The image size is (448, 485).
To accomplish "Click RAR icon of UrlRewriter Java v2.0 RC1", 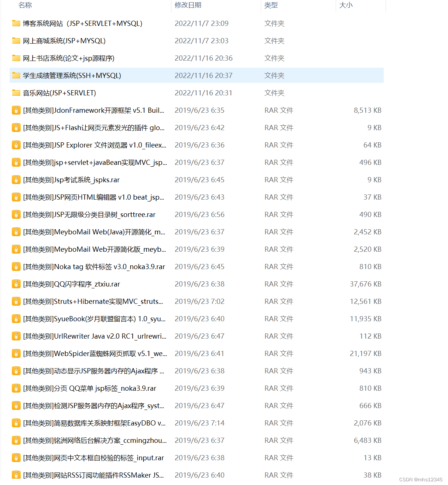I will 16,336.
